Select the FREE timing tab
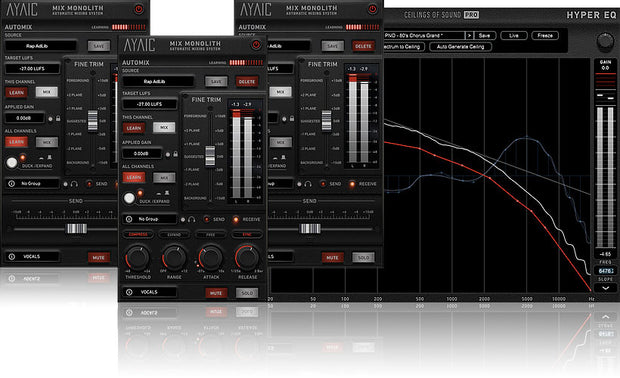The image size is (620, 378). [210, 234]
